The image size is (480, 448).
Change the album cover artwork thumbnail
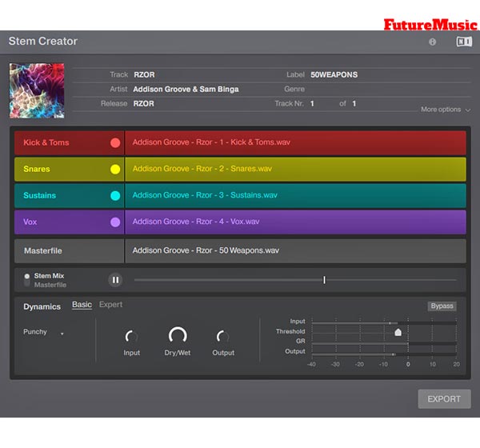click(x=37, y=90)
